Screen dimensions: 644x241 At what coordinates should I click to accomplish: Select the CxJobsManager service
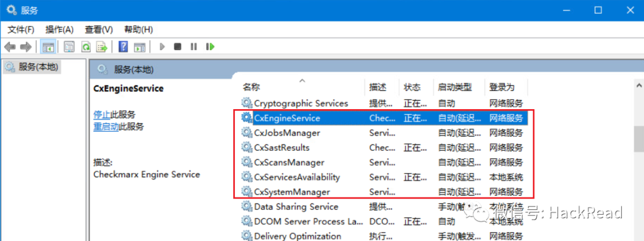pos(384,132)
